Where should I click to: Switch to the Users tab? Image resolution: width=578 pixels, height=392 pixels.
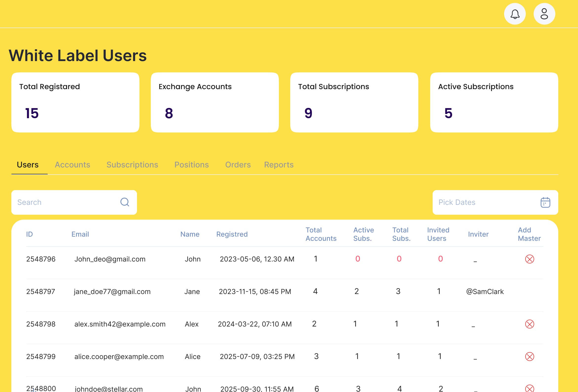click(x=28, y=165)
